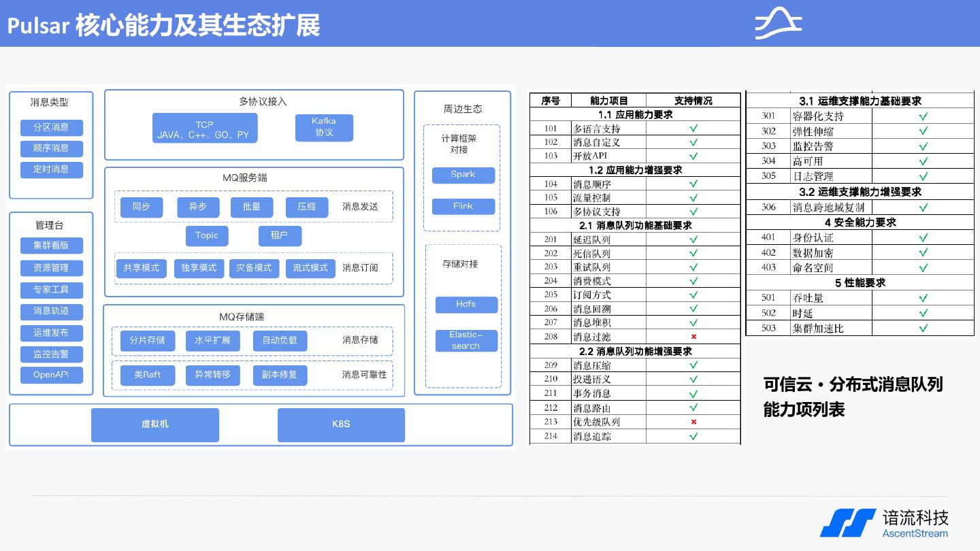980x551 pixels.
Task: Click the "弹性伸缩" table cell
Action: [831, 131]
